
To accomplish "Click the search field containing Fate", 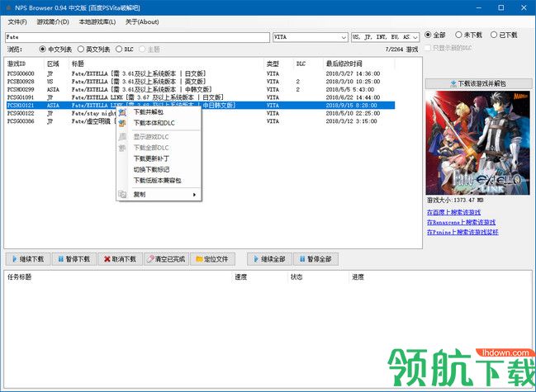I will 137,37.
